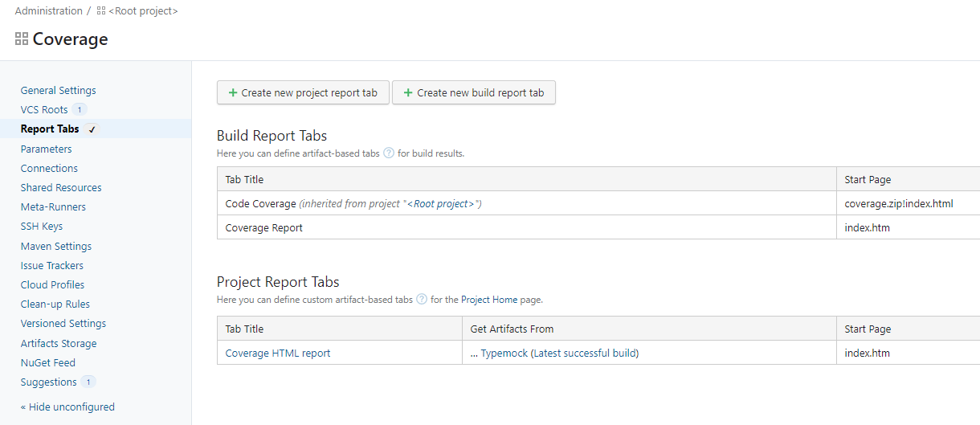
Task: Click Create new build report tab button
Action: (473, 92)
